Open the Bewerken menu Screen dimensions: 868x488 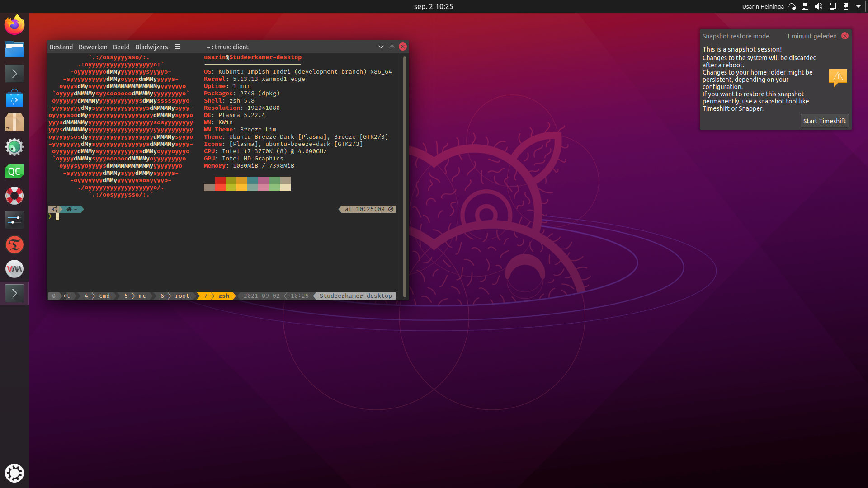tap(93, 47)
